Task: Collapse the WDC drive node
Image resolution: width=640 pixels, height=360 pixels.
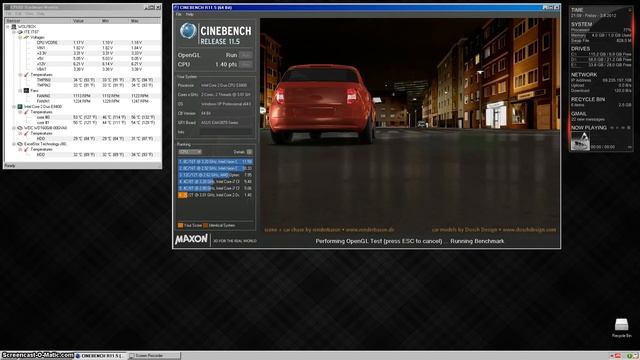Action: point(13,128)
